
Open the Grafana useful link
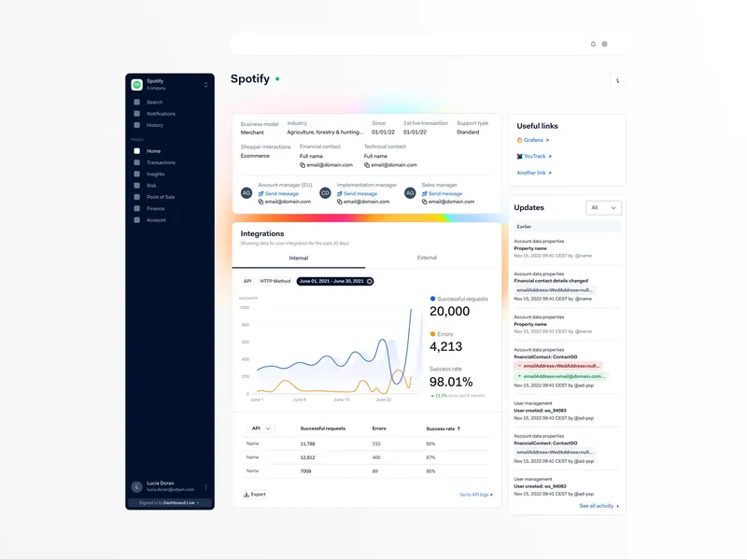click(533, 140)
